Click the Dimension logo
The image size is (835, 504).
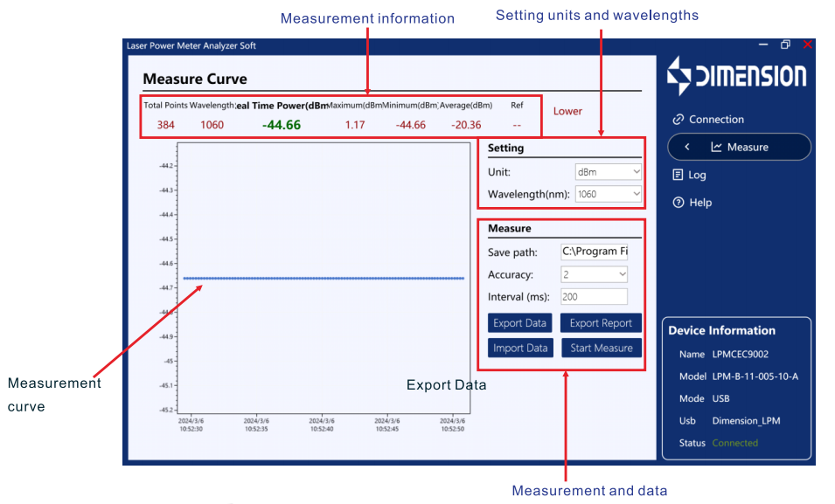coord(736,76)
